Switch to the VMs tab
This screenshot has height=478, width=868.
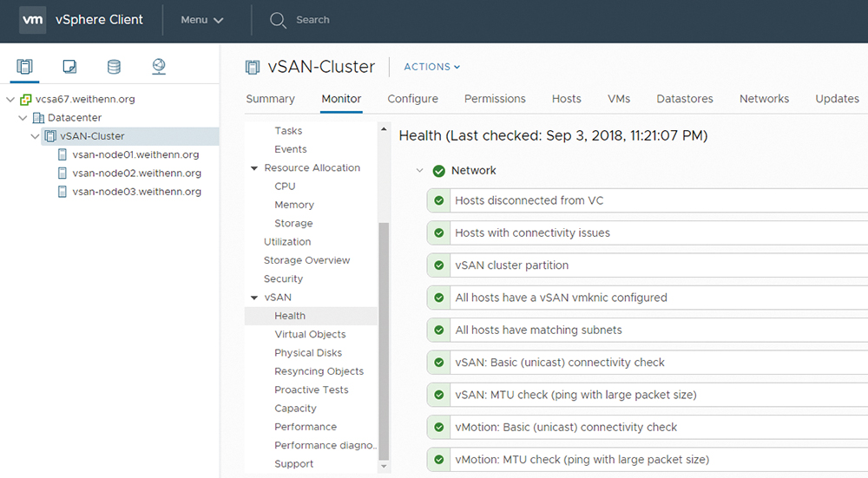tap(619, 99)
